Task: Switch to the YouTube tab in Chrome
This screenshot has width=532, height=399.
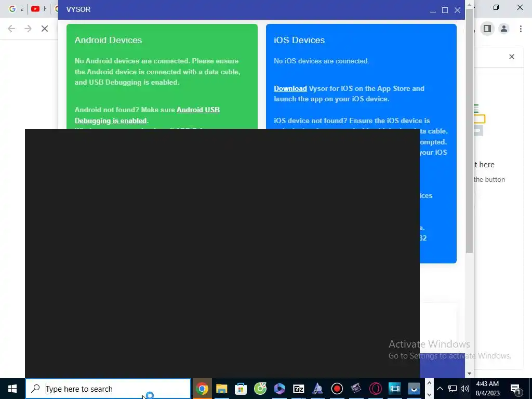Action: pos(38,9)
